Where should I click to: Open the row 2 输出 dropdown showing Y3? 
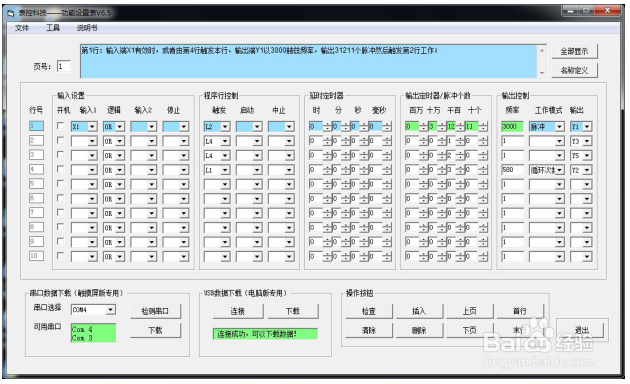(x=581, y=141)
